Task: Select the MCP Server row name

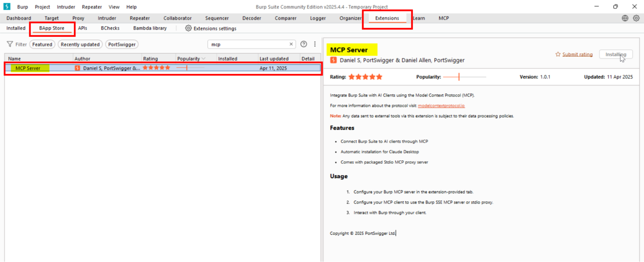Action: click(x=28, y=68)
